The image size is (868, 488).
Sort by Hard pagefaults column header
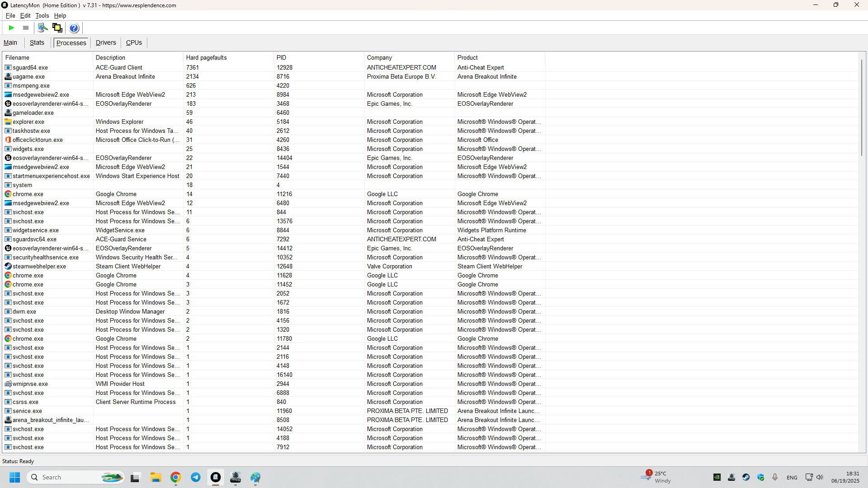click(228, 57)
